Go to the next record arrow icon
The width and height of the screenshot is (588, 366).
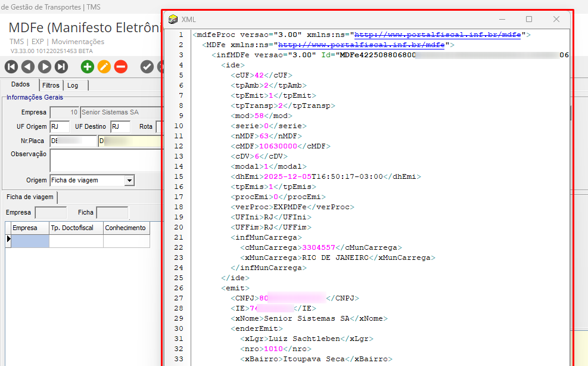point(45,67)
